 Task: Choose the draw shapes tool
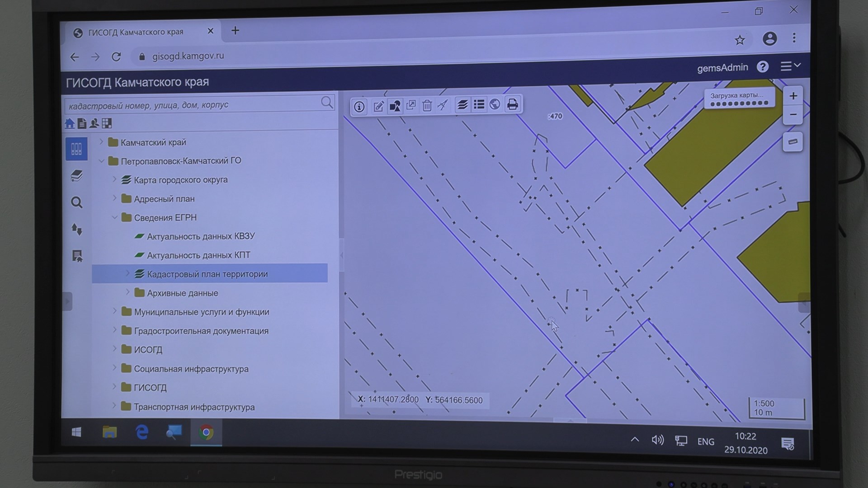(395, 106)
